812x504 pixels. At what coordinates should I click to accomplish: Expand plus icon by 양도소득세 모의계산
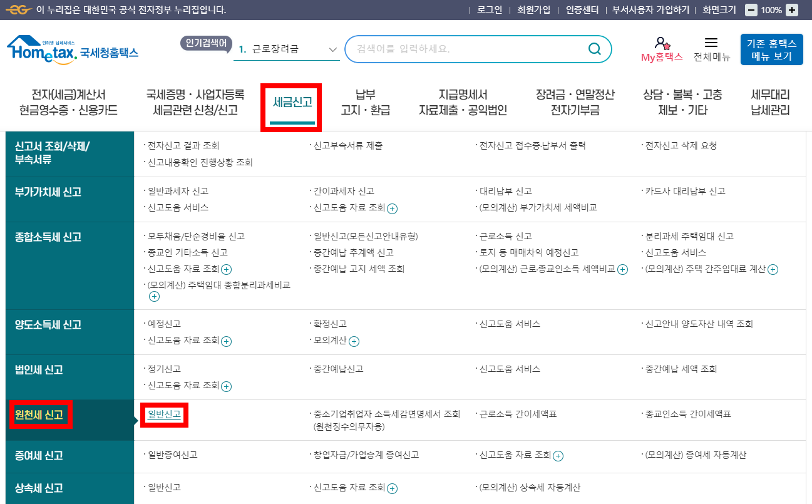354,341
